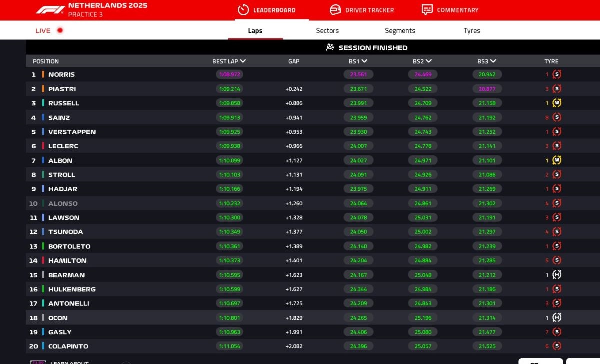Click Russell's medium tyre icon
600x364 pixels.
point(557,103)
